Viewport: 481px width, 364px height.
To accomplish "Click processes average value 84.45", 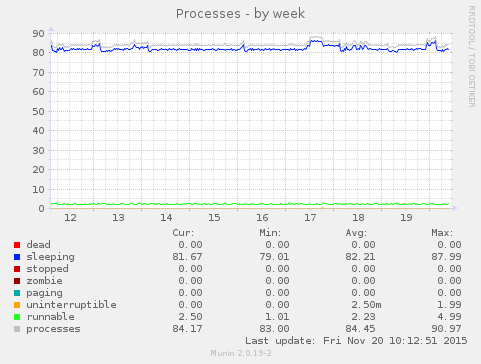I will click(360, 329).
